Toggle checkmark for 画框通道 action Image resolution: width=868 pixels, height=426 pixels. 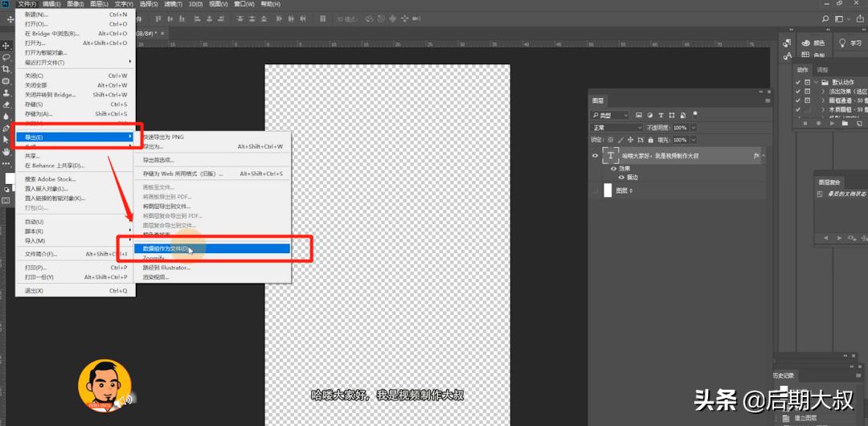tap(798, 100)
